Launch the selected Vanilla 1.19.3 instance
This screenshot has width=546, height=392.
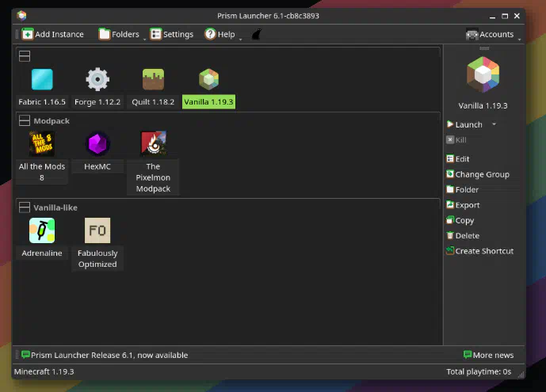[x=465, y=124]
